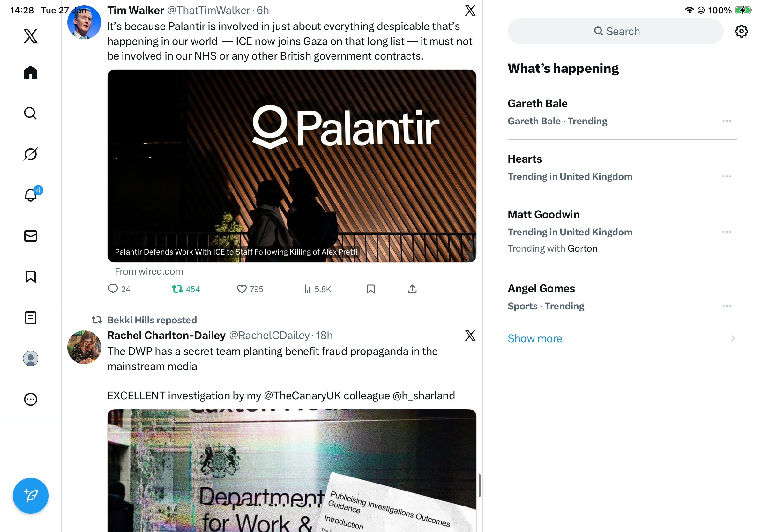Open the Home feed icon in sidebar
This screenshot has height=532, width=762.
tap(31, 72)
